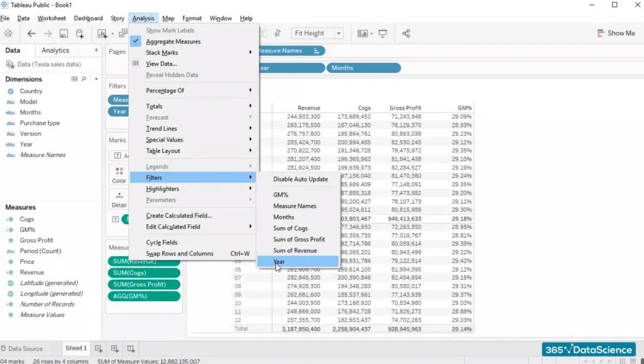Enter Presentation Mode from the toolbar
This screenshot has width=644, height=364.
(381, 33)
